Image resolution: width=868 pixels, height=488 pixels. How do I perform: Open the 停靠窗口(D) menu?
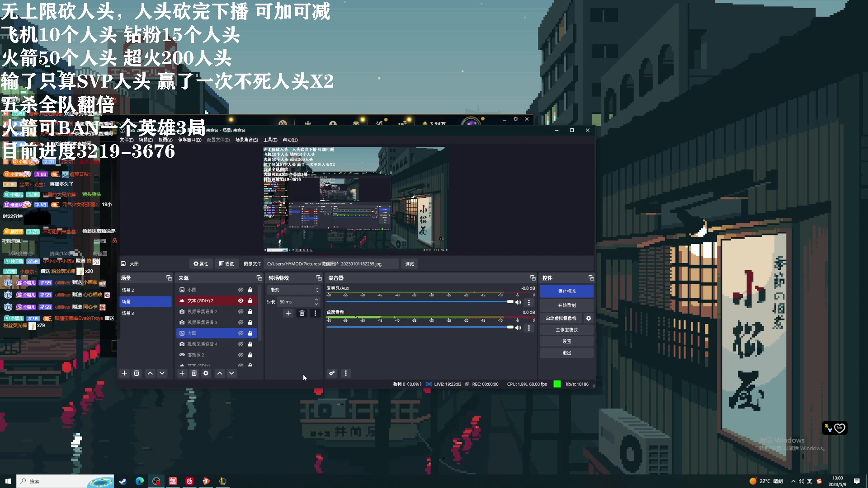190,140
